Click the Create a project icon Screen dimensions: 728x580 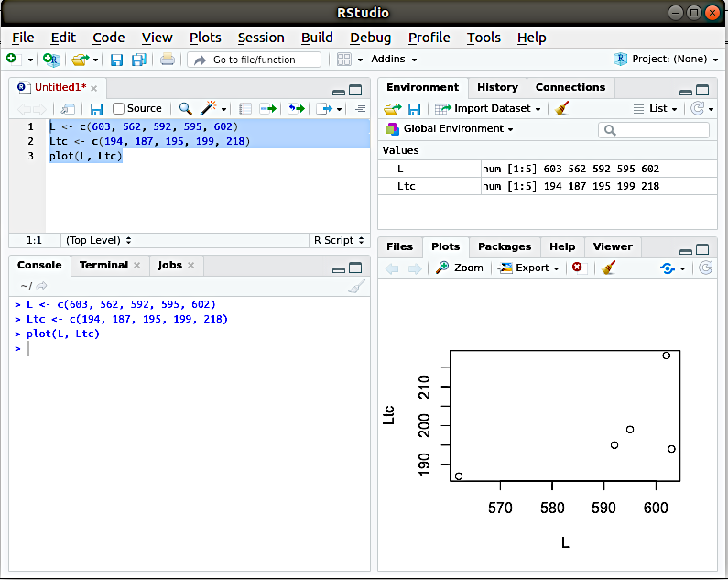[51, 59]
